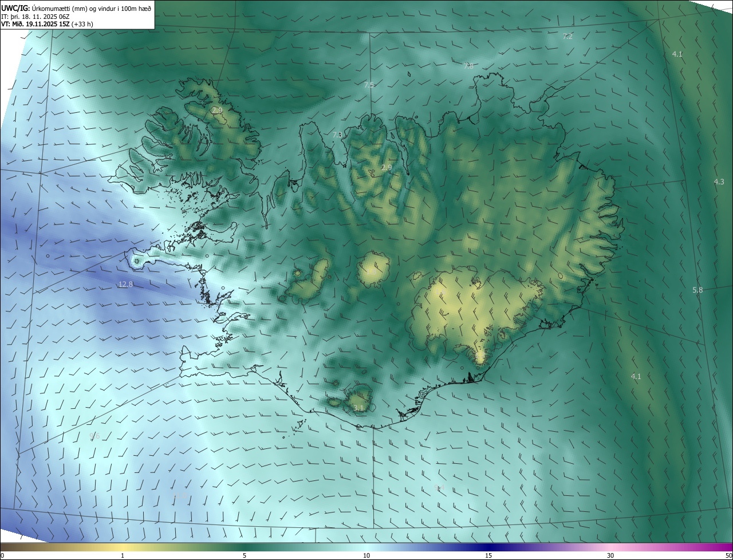The height and width of the screenshot is (560, 733).
Task: Click the 'IT: þri. 18. 11. 2025 06Z' line
Action: point(37,17)
